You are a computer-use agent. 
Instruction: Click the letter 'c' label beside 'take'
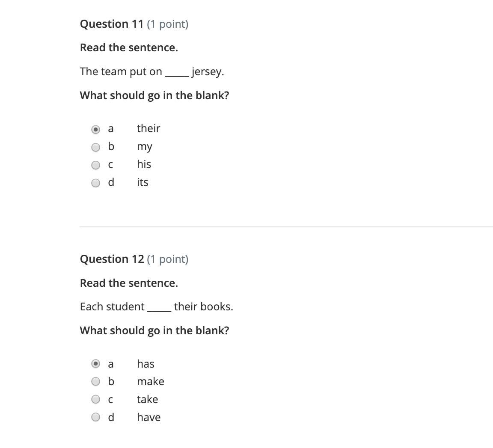(x=111, y=400)
